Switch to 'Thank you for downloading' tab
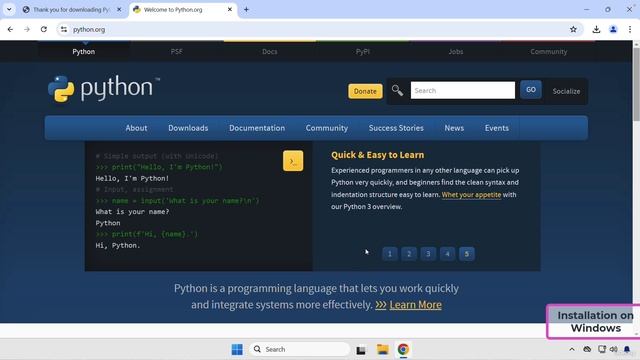The width and height of the screenshot is (640, 360). coord(71,9)
